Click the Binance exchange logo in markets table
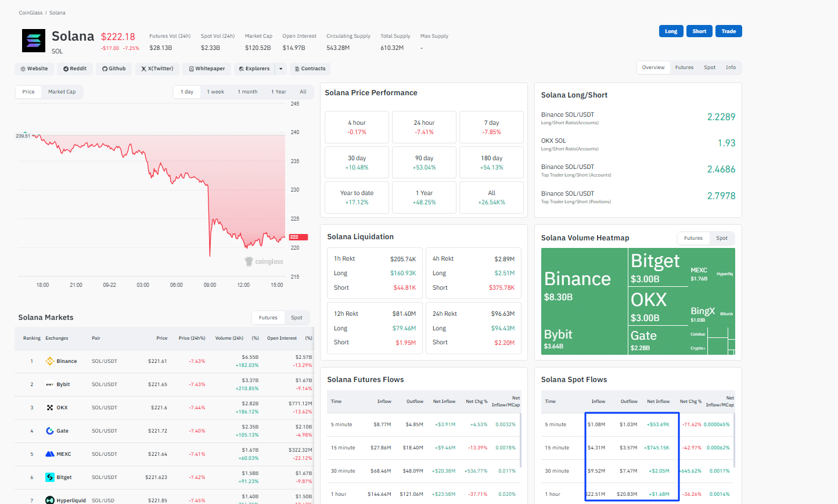The image size is (838, 504). pyautogui.click(x=49, y=361)
